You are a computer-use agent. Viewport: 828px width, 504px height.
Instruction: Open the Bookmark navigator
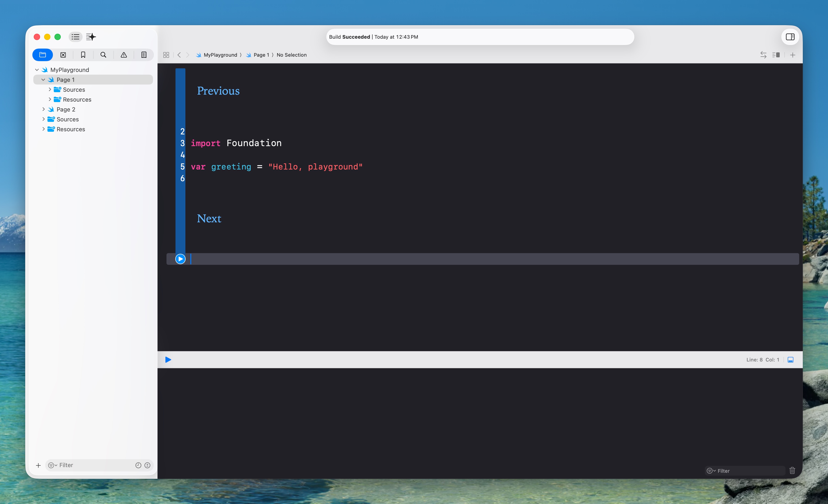coord(83,55)
